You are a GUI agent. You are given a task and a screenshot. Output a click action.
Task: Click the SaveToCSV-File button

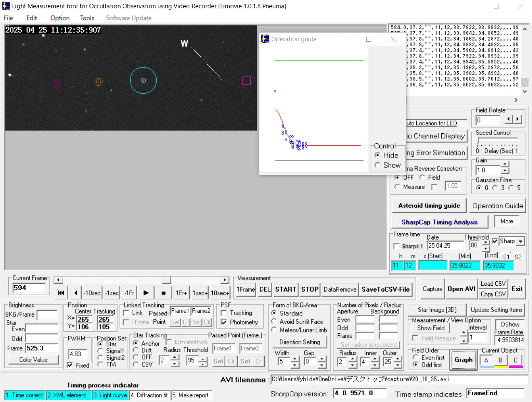click(x=385, y=289)
